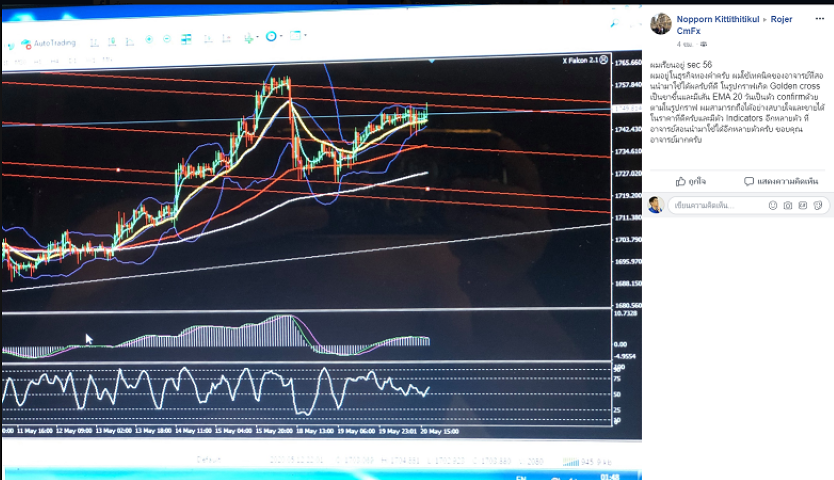Open sticker picker in comment box
The height and width of the screenshot is (480, 834).
coord(818,205)
